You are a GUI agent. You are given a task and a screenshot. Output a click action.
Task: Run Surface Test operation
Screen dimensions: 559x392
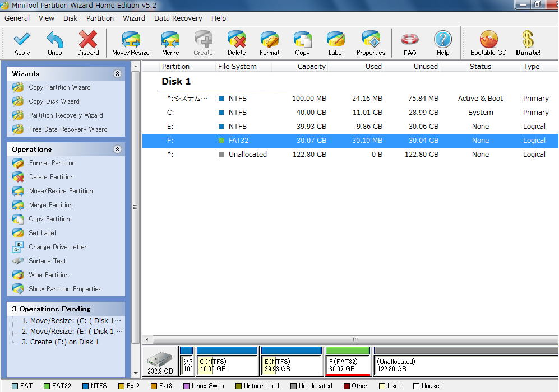pyautogui.click(x=47, y=261)
